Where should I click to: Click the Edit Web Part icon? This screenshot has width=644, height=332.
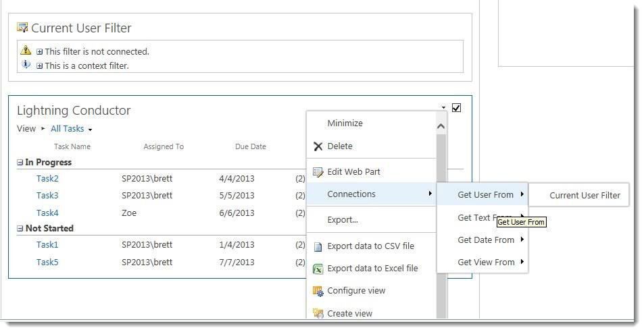pos(318,172)
